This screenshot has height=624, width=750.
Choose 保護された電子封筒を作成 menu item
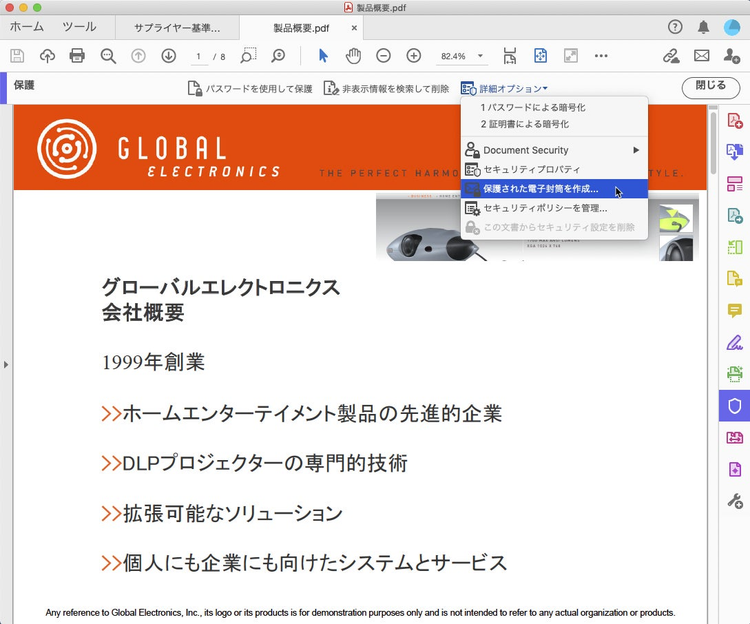coord(554,189)
